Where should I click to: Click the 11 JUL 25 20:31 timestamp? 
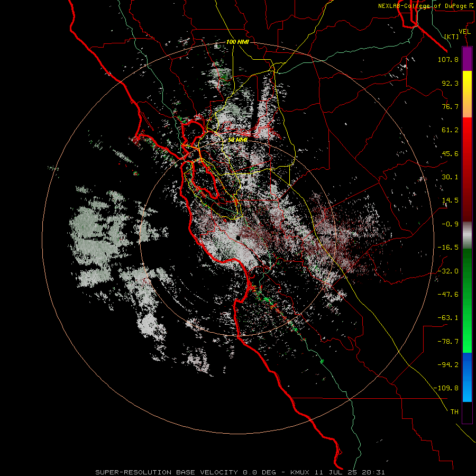click(x=350, y=472)
